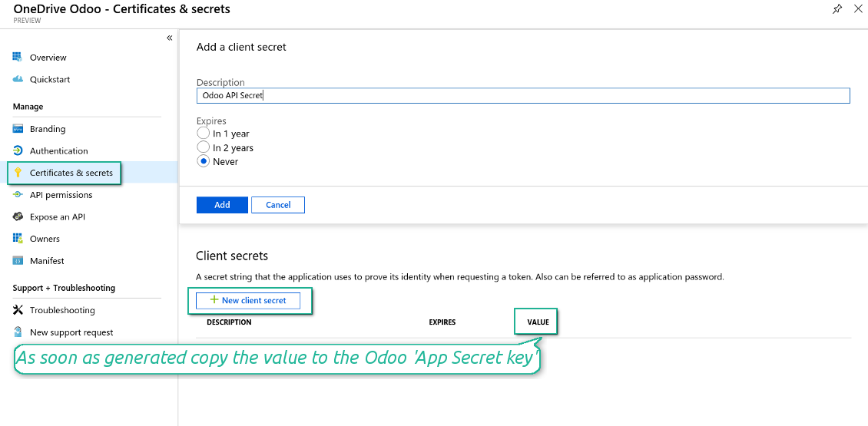
Task: Click the Overview grid icon
Action: (x=18, y=57)
